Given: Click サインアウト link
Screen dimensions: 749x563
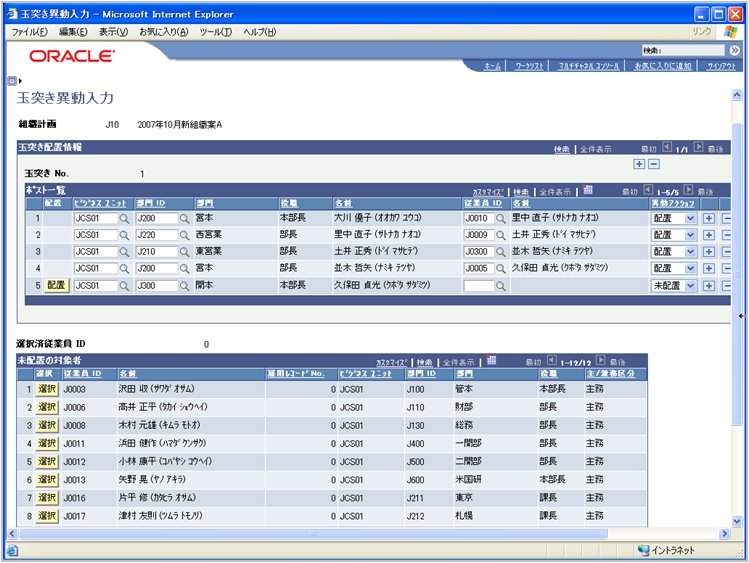Looking at the screenshot, I should click(x=721, y=66).
